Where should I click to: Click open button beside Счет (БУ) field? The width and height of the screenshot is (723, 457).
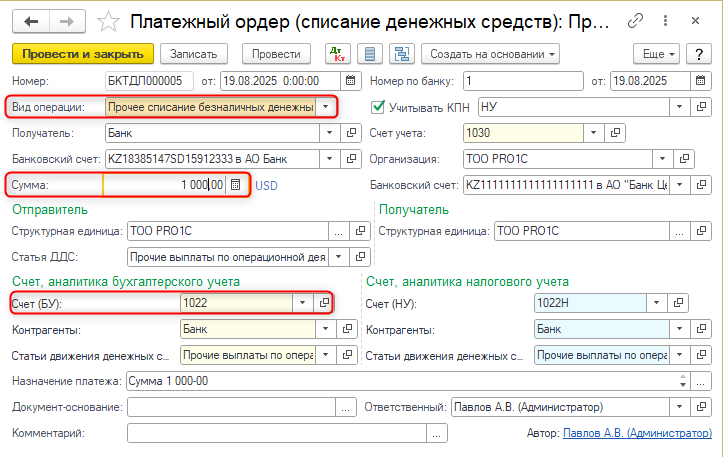[323, 302]
